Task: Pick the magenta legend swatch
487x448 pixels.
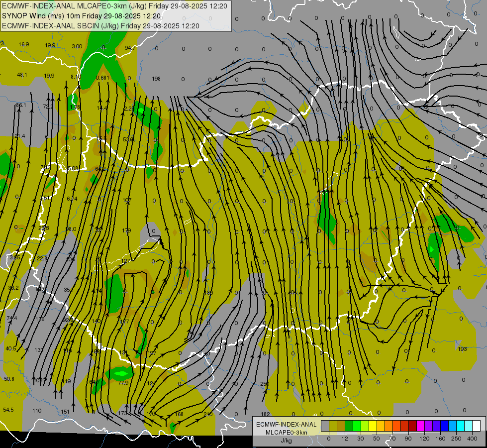Action: pyautogui.click(x=420, y=426)
